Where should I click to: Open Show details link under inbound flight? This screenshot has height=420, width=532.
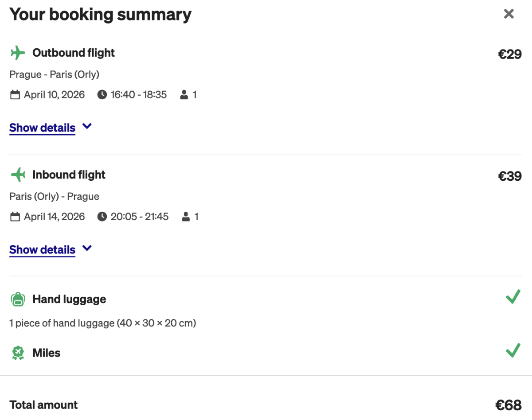point(42,250)
